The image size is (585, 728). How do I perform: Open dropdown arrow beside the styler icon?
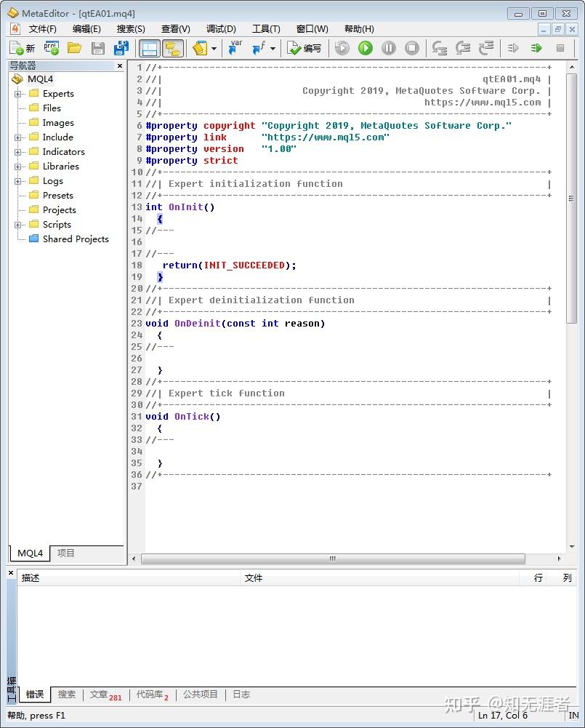point(214,48)
